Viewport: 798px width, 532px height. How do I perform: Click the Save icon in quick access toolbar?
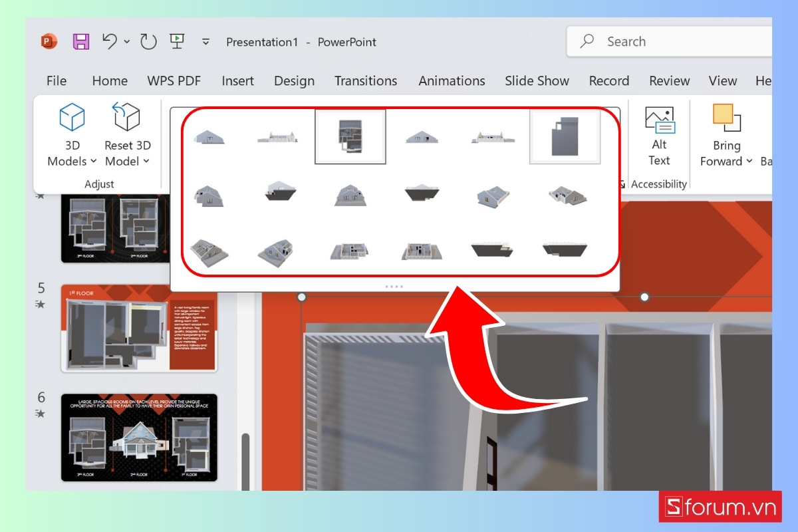tap(80, 41)
